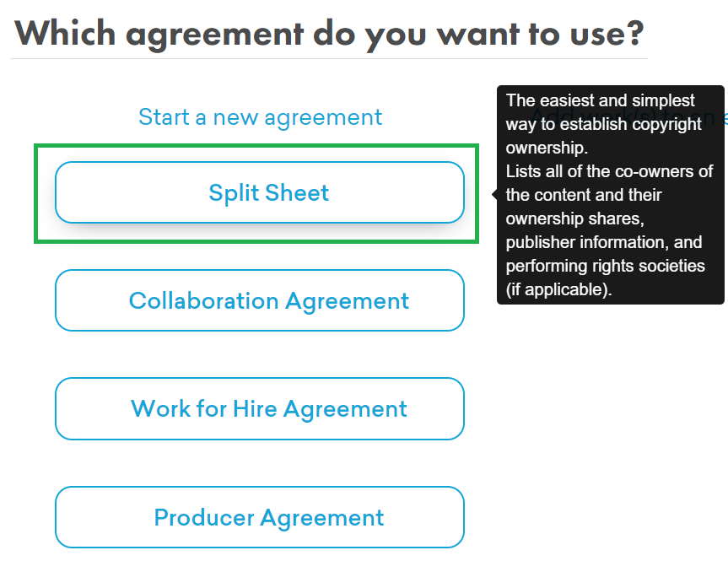Viewport: 728px width, 561px height.
Task: Click the partially hidden 'Add work(s)' heading
Action: point(724,116)
